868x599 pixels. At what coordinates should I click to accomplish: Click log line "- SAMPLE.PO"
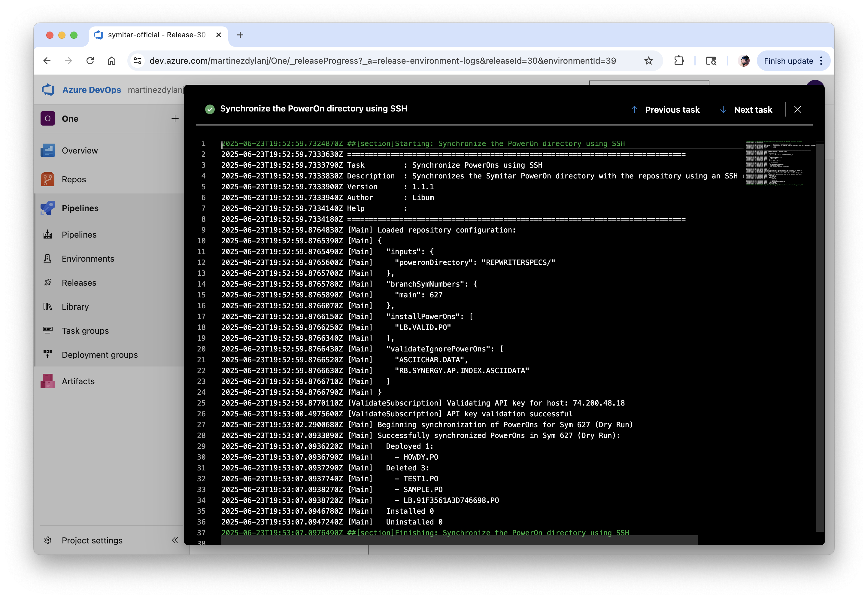tap(332, 489)
